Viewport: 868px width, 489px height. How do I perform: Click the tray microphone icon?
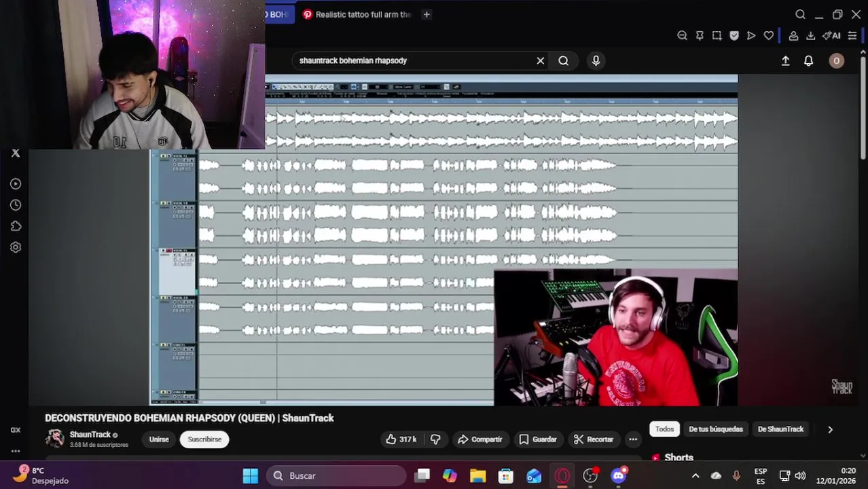pos(736,476)
